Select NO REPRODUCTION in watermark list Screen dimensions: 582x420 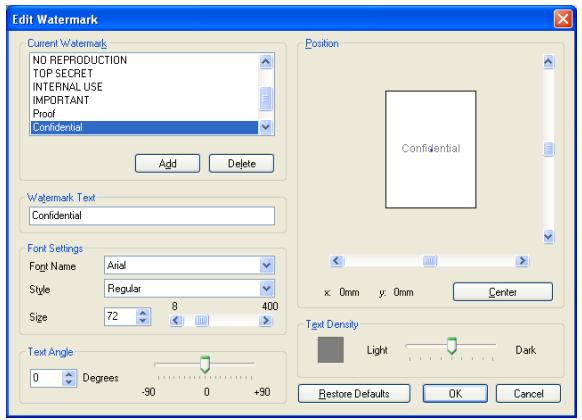pos(144,60)
